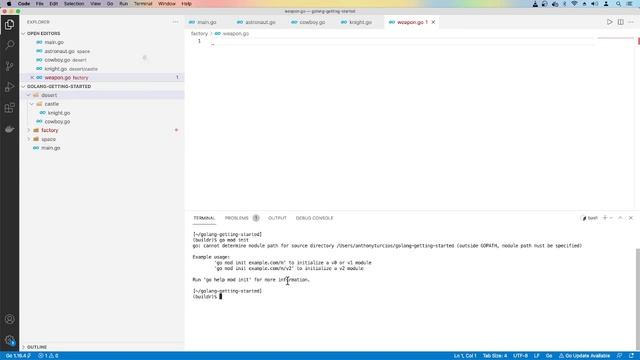Open the Selection menu

(74, 4)
